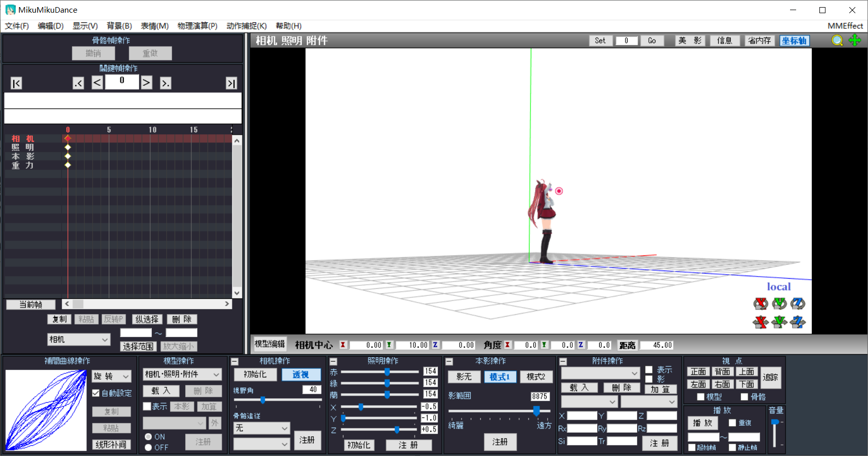Jump to last frame button
This screenshot has height=456, width=868.
click(231, 83)
